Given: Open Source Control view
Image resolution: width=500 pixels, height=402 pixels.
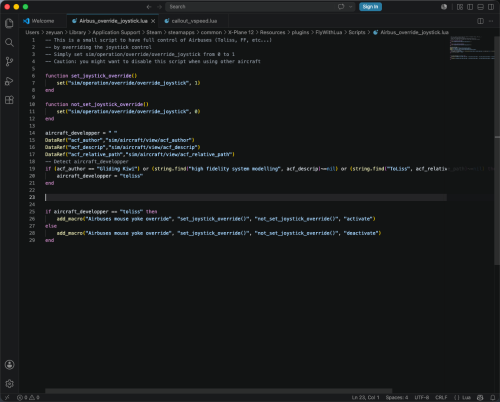Looking at the screenshot, I should [x=9, y=62].
